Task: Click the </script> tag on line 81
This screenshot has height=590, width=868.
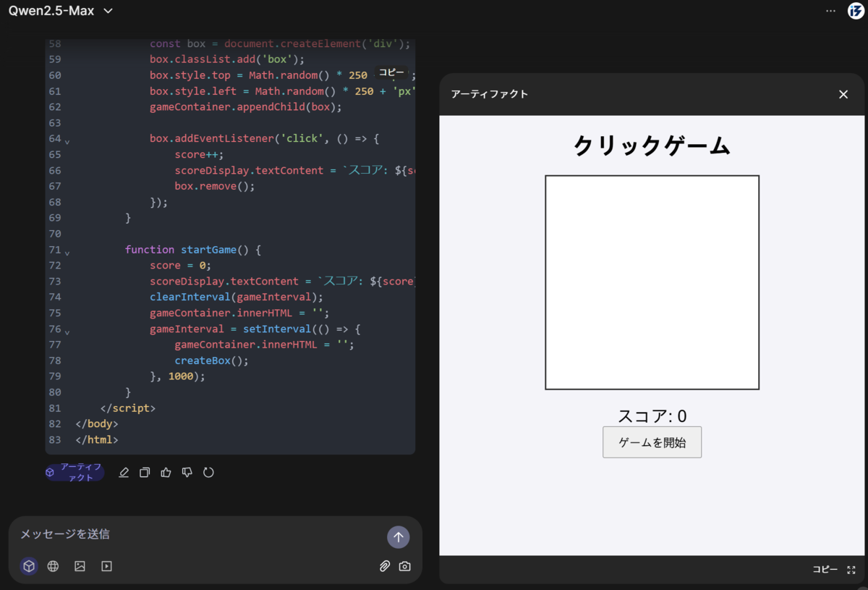Action: point(128,408)
